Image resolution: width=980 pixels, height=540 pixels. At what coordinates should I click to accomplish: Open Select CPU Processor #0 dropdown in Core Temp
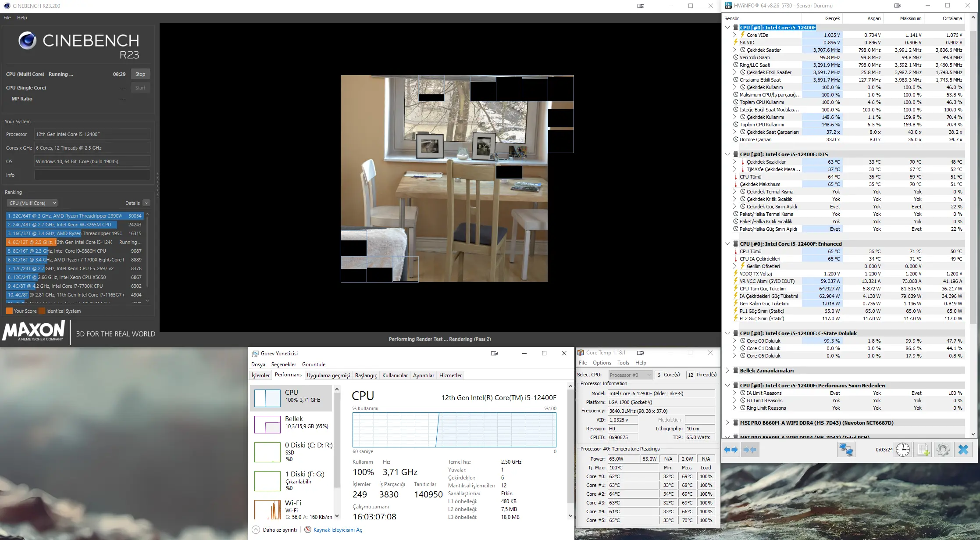(631, 375)
